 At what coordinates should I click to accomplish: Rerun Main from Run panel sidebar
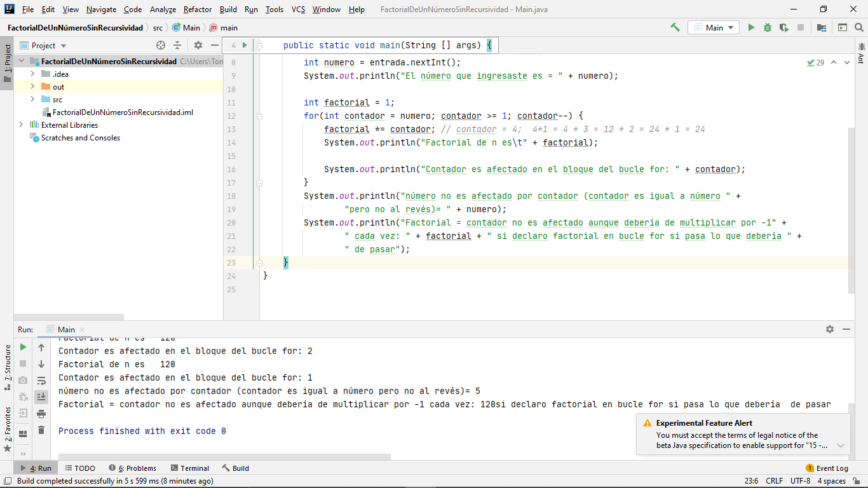23,347
